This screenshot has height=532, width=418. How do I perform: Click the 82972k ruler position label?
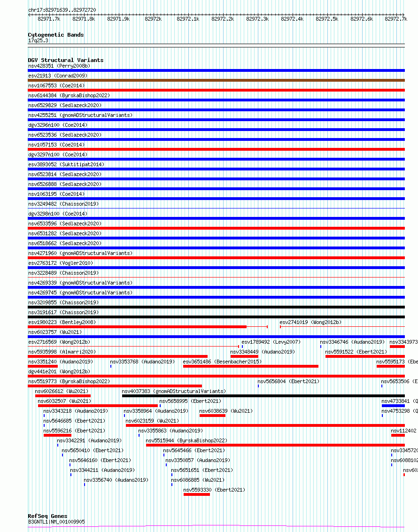coord(153,19)
